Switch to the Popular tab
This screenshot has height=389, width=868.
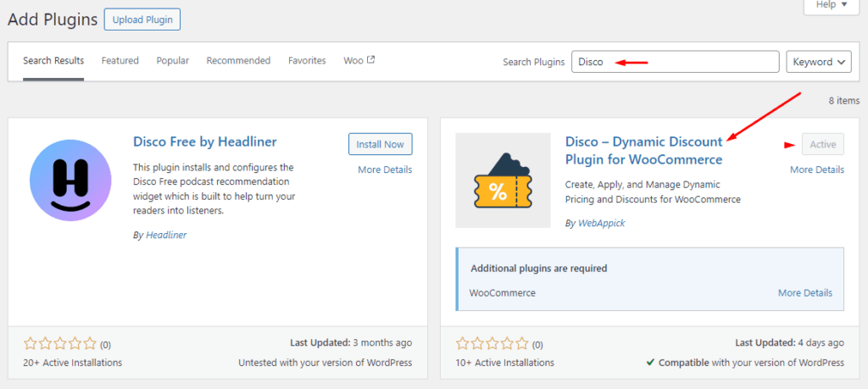click(173, 61)
